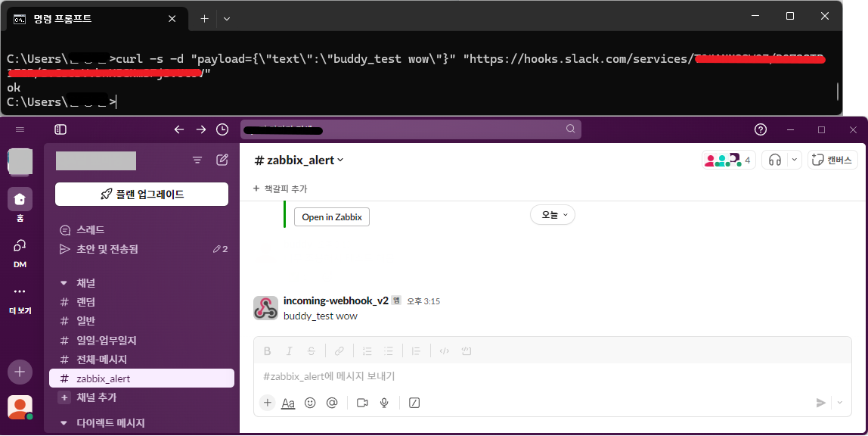Toggle strikethrough formatting
The width and height of the screenshot is (868, 436).
click(311, 350)
